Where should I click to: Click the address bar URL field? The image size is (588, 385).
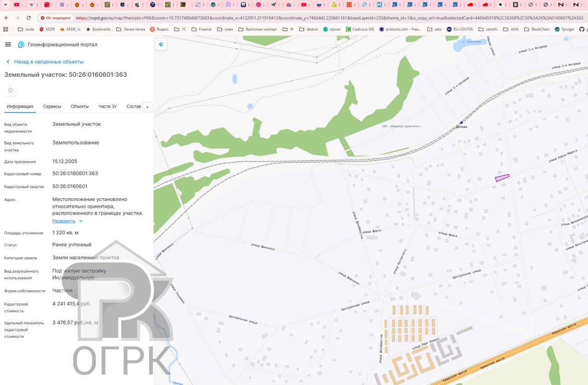[x=329, y=18]
